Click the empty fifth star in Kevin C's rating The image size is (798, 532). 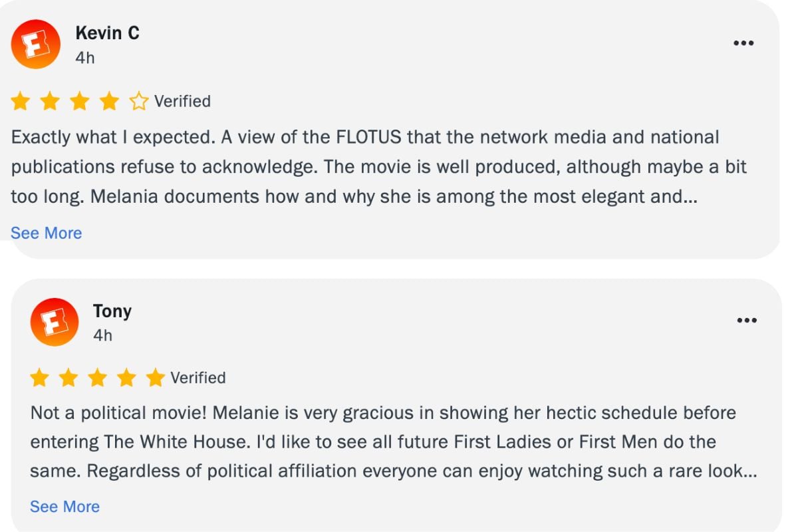pyautogui.click(x=139, y=102)
